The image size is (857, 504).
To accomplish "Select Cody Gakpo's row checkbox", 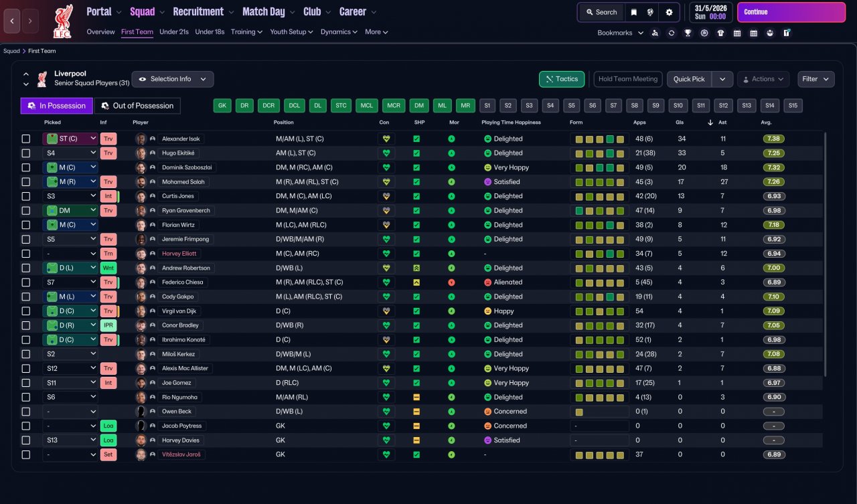I will (x=26, y=297).
